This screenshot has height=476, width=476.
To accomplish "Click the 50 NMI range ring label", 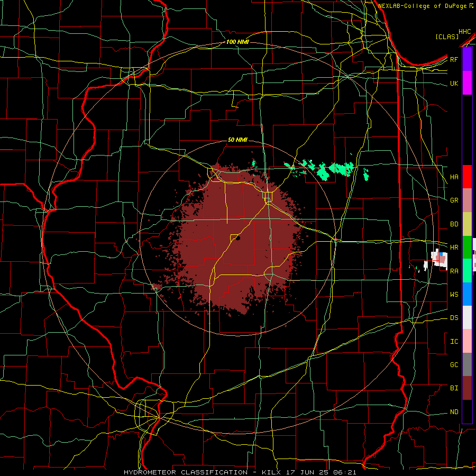I will (x=237, y=140).
